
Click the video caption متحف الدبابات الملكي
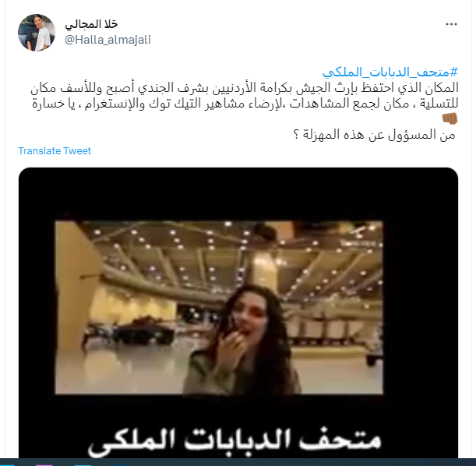[x=234, y=442]
